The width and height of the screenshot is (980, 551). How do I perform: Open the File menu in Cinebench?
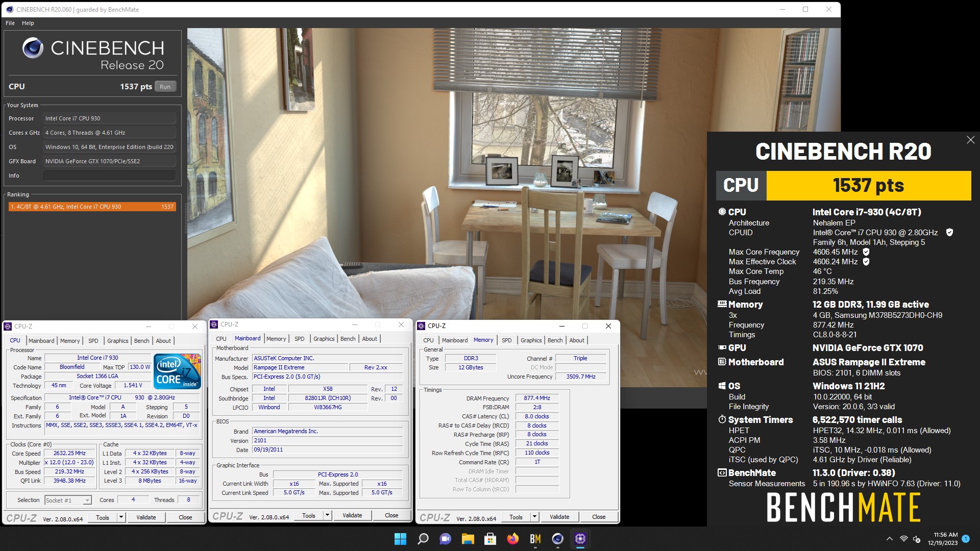point(10,23)
